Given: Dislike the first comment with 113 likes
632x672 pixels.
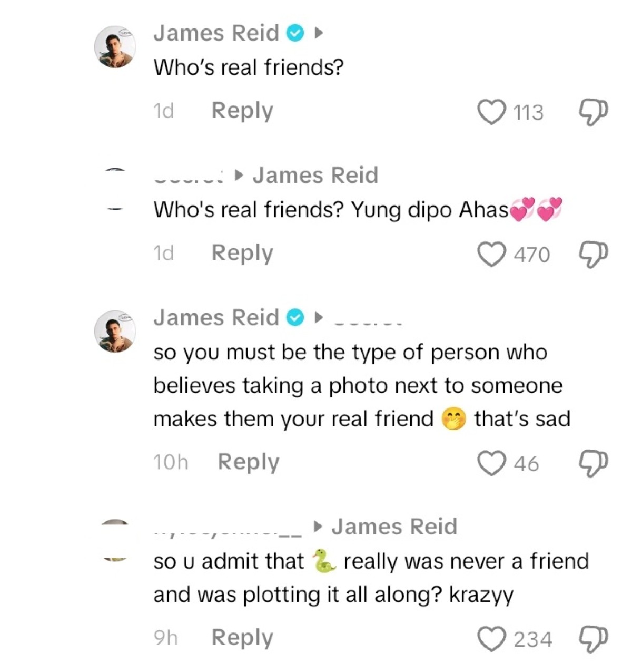Looking at the screenshot, I should point(593,112).
